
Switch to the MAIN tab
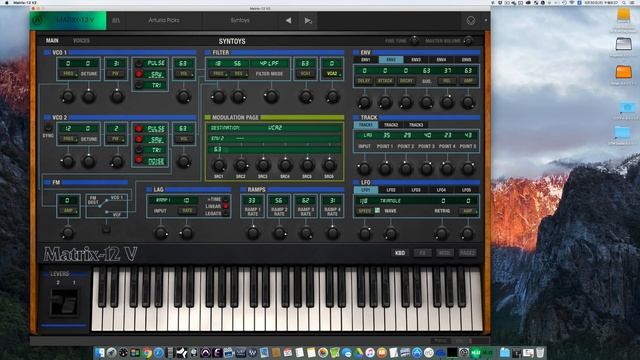[52, 40]
